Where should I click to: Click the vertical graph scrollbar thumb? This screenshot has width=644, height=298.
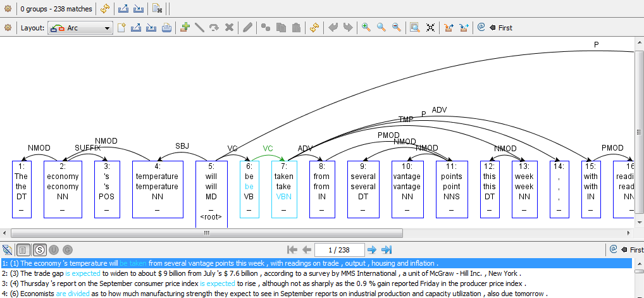(x=639, y=132)
